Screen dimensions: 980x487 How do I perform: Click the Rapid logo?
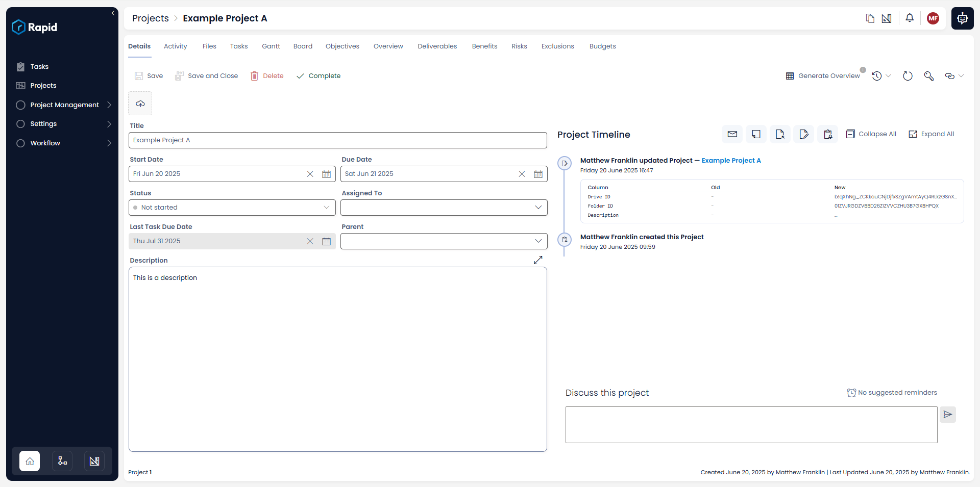[35, 27]
